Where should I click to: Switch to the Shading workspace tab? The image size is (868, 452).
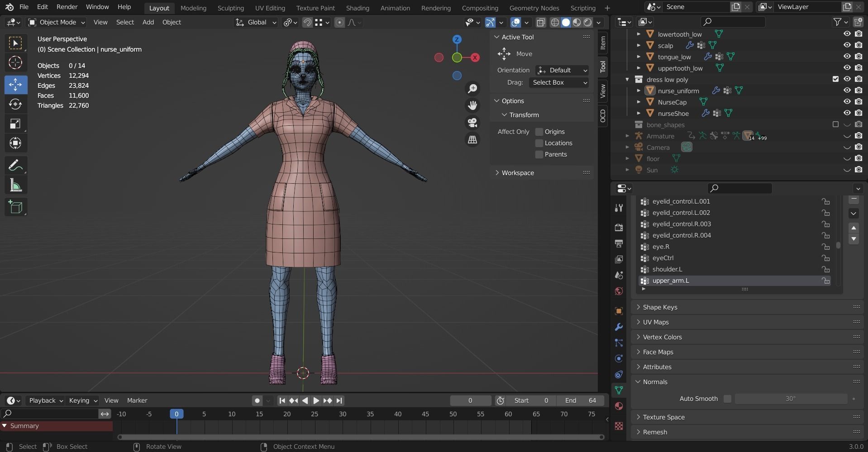tap(358, 8)
